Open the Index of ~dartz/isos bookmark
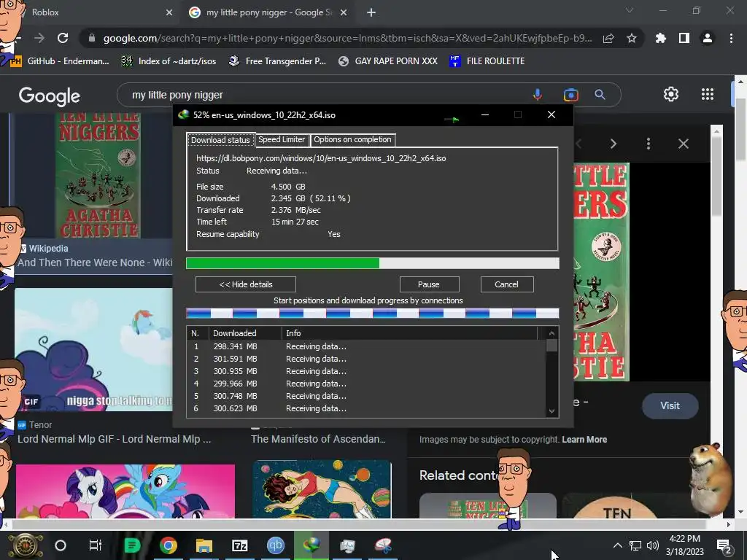The width and height of the screenshot is (747, 560). pos(169,61)
